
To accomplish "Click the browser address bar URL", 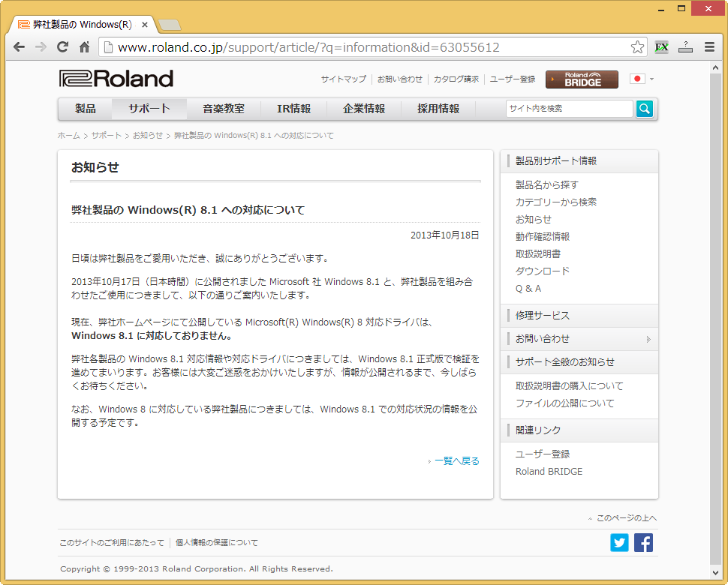I will pos(308,47).
